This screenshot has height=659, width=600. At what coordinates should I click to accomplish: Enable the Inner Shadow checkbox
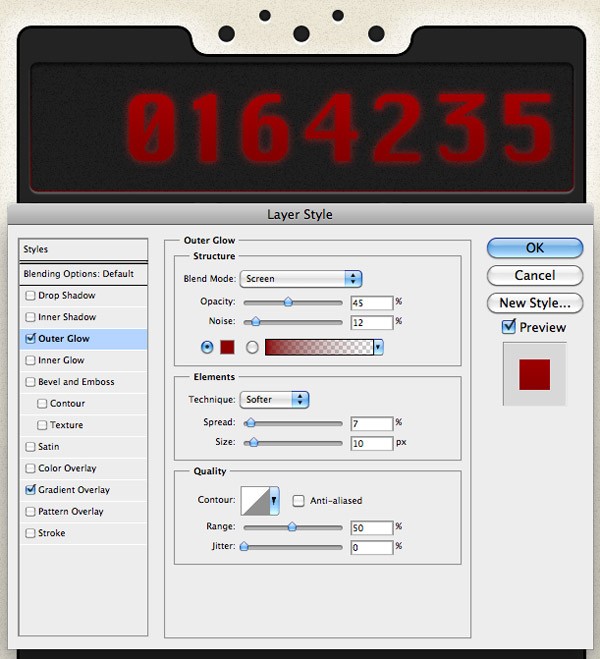tap(30, 317)
